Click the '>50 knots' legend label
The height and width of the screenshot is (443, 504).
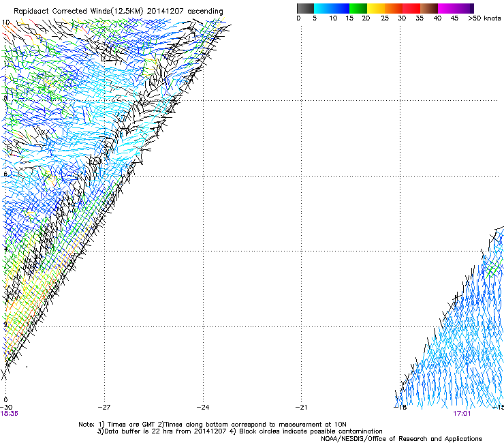(x=484, y=18)
